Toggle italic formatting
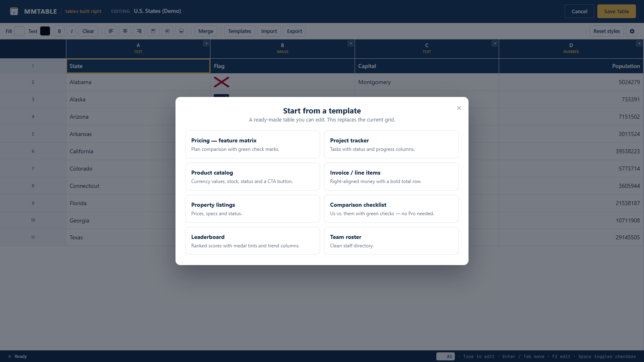644x362 pixels. (x=72, y=31)
